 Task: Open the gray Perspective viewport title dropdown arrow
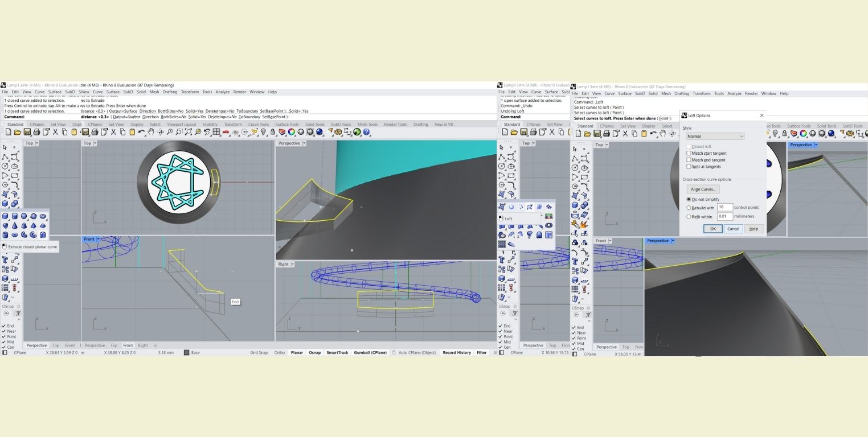(x=305, y=143)
